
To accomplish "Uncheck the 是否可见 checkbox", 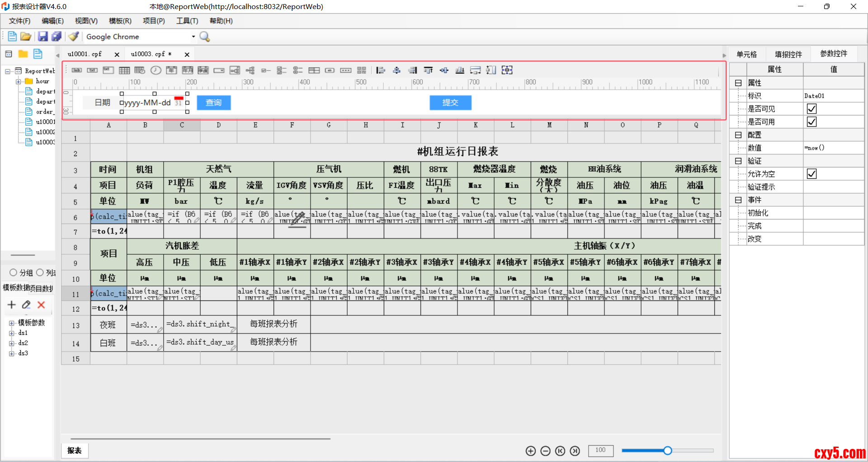I will click(x=811, y=109).
